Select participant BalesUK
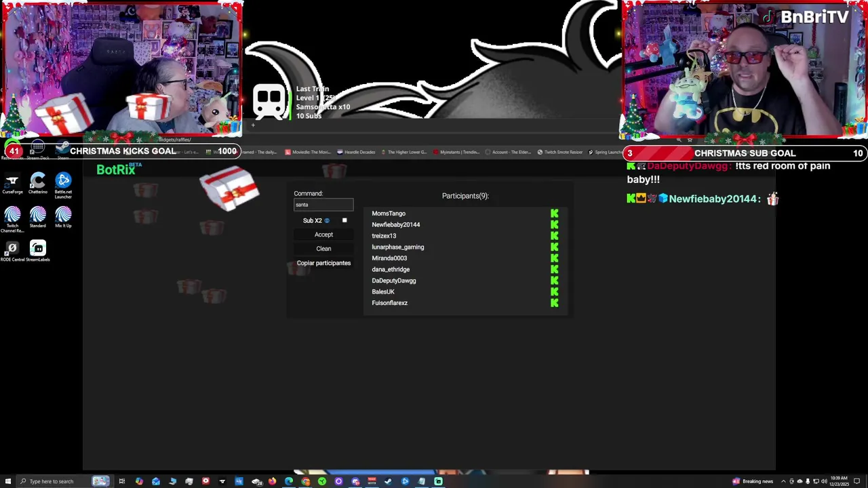This screenshot has height=488, width=868. pos(383,291)
